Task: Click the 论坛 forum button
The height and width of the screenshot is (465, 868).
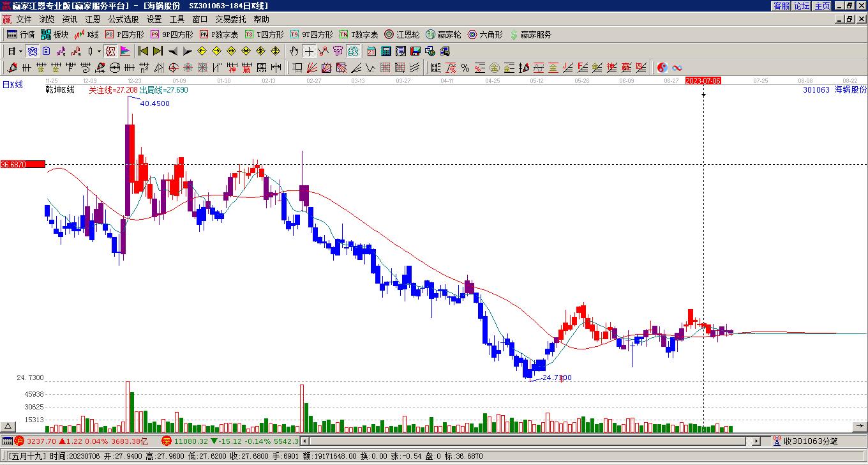Action: point(802,6)
